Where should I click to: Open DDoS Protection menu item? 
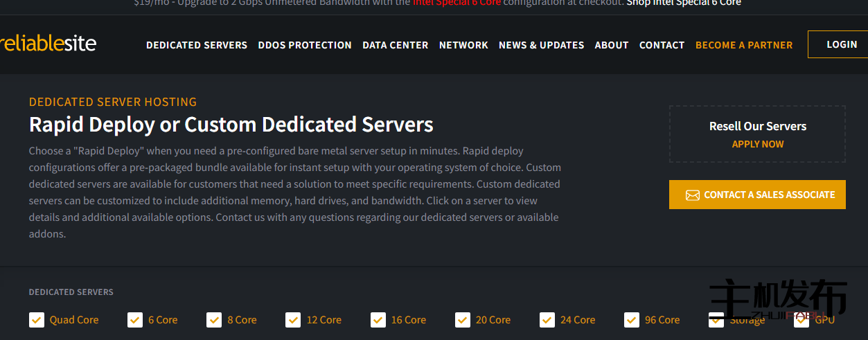click(x=305, y=45)
